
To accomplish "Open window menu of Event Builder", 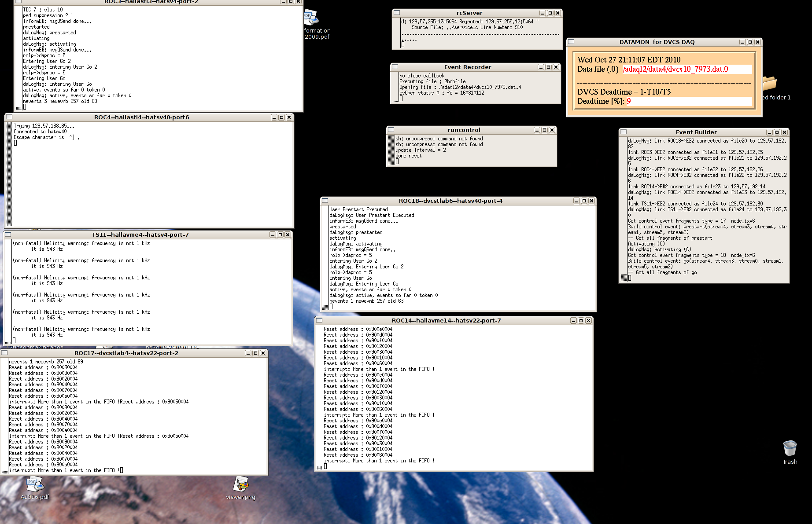I will tap(624, 132).
